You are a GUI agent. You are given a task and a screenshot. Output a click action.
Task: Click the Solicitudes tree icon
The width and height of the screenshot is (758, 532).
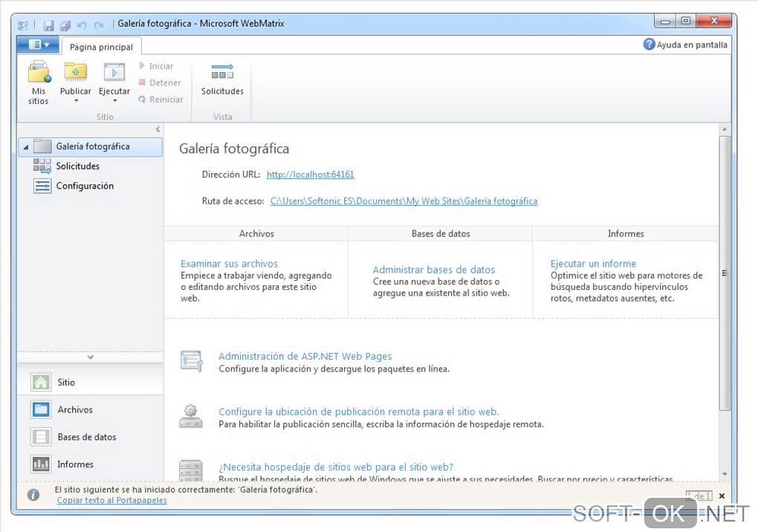coord(42,166)
